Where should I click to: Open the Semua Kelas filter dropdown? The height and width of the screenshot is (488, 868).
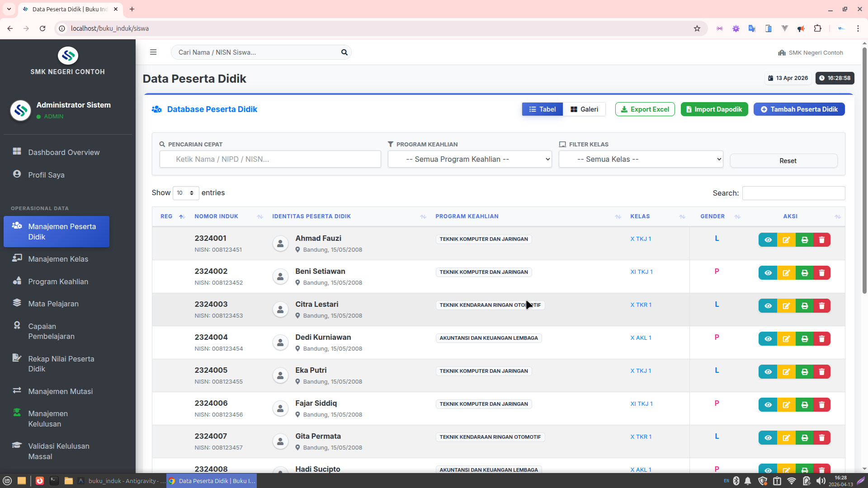tap(641, 159)
